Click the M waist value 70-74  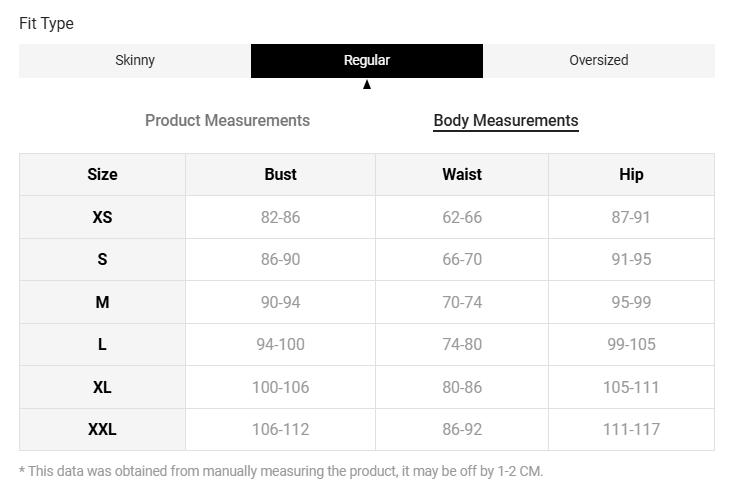(462, 302)
